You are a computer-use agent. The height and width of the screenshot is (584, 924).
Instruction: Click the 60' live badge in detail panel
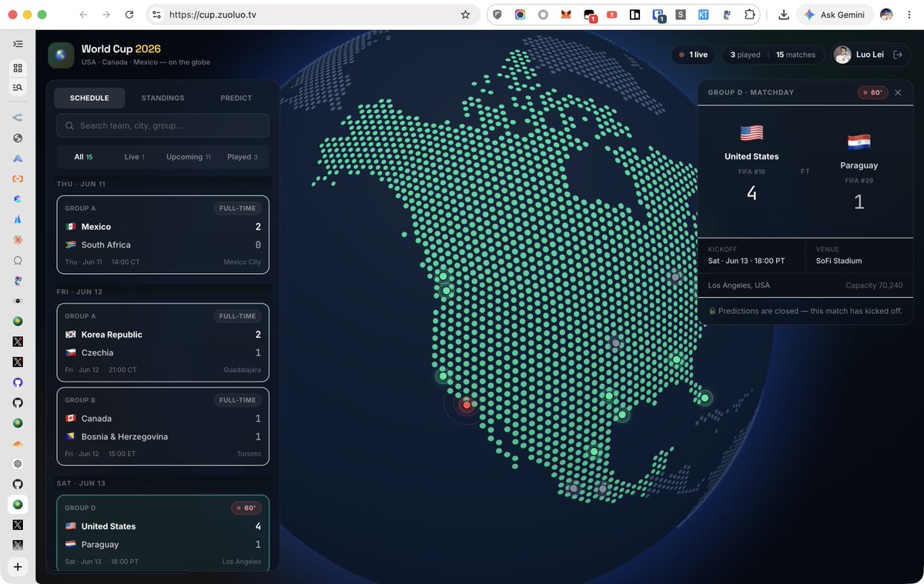point(873,92)
